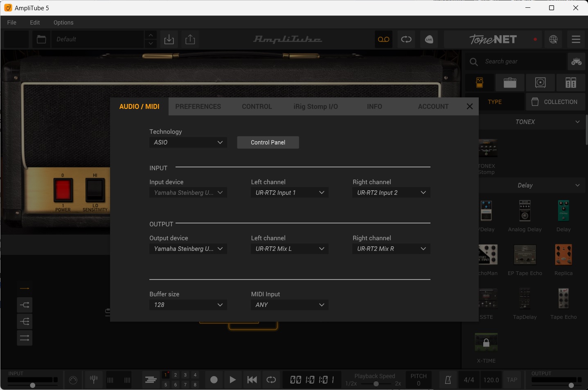Image resolution: width=588 pixels, height=390 pixels.
Task: Select the cabinet gear category
Action: click(540, 82)
